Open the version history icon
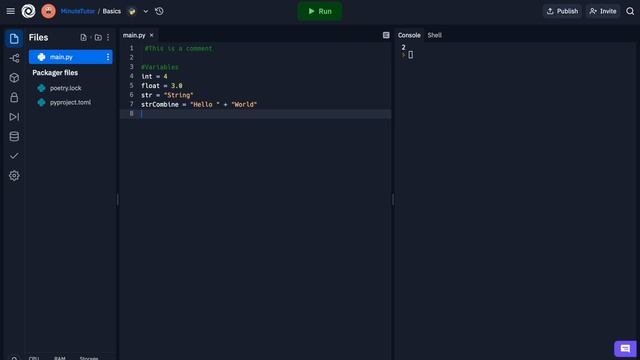 click(x=159, y=11)
